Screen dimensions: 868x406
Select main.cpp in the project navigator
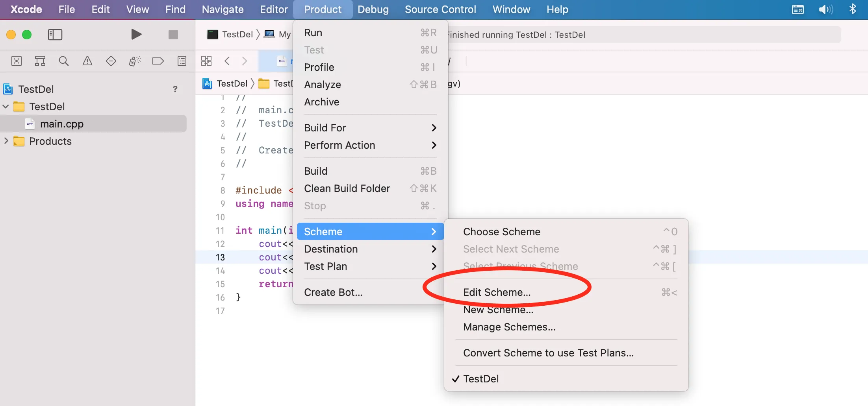click(x=93, y=124)
